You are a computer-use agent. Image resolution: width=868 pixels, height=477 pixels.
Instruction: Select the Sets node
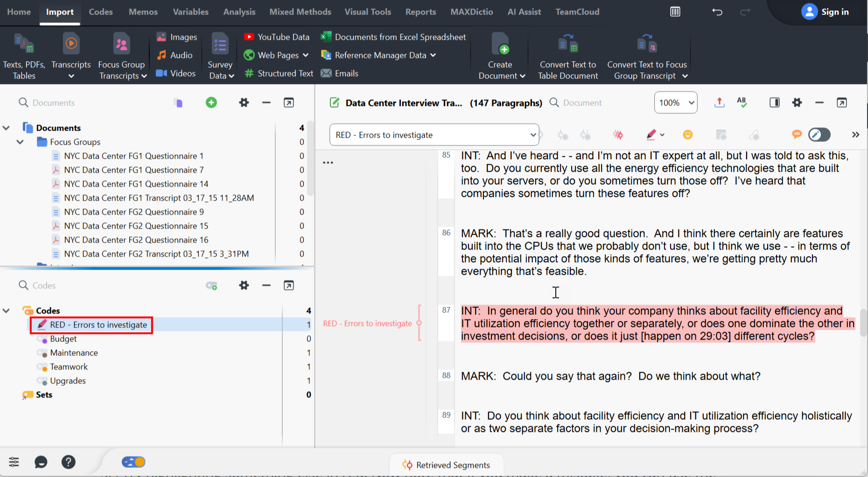[44, 394]
